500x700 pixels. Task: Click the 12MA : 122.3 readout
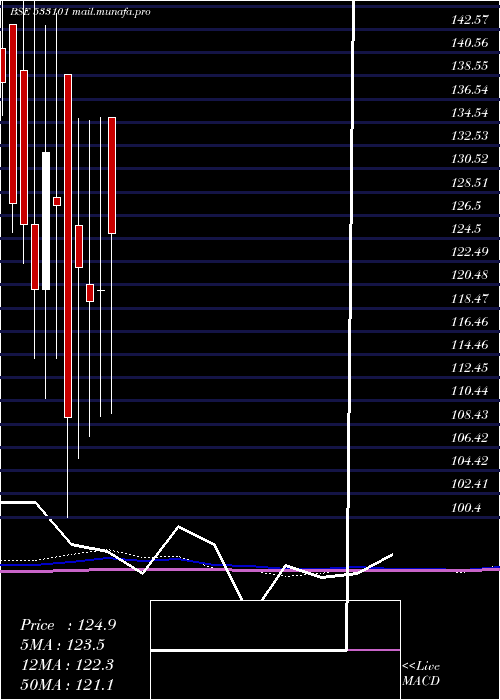(x=67, y=665)
